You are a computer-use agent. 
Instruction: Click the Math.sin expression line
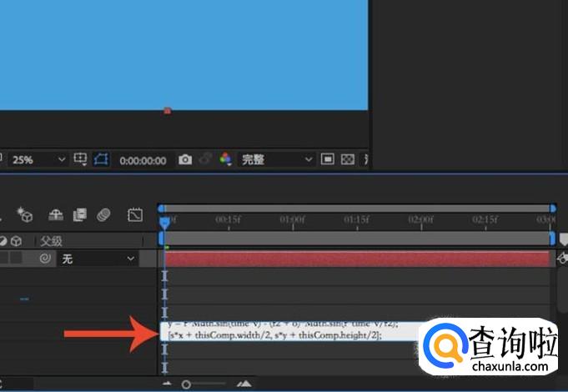(283, 324)
